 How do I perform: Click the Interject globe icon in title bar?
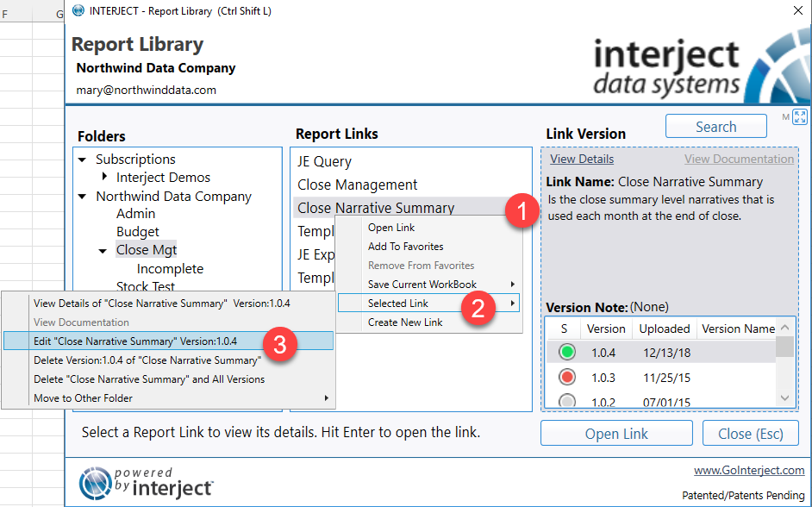click(x=78, y=10)
